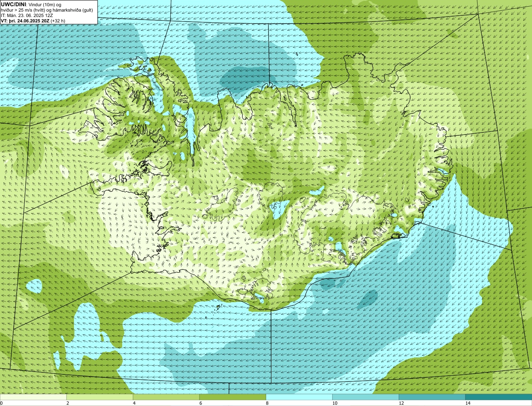Click the title line "UWC/DINI: Vindur (10m) og"
The width and height of the screenshot is (532, 406).
31,4
